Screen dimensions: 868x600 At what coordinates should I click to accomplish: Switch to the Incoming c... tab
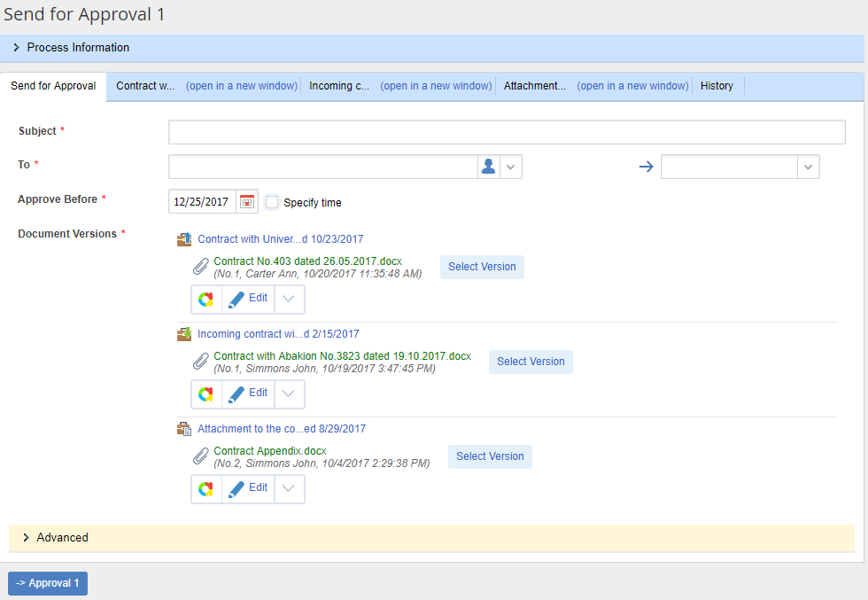(339, 86)
